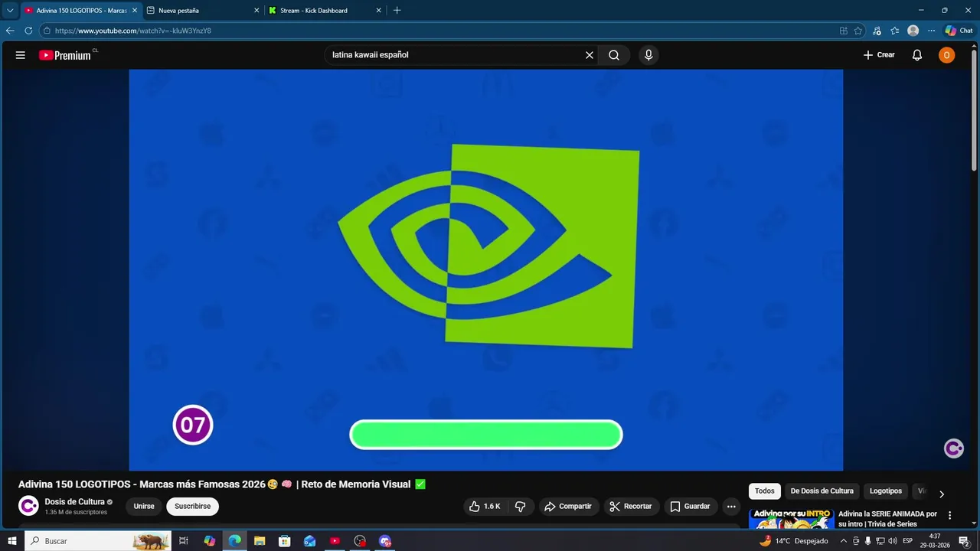Open the Favorites list icon
This screenshot has width=980, height=551.
(894, 31)
